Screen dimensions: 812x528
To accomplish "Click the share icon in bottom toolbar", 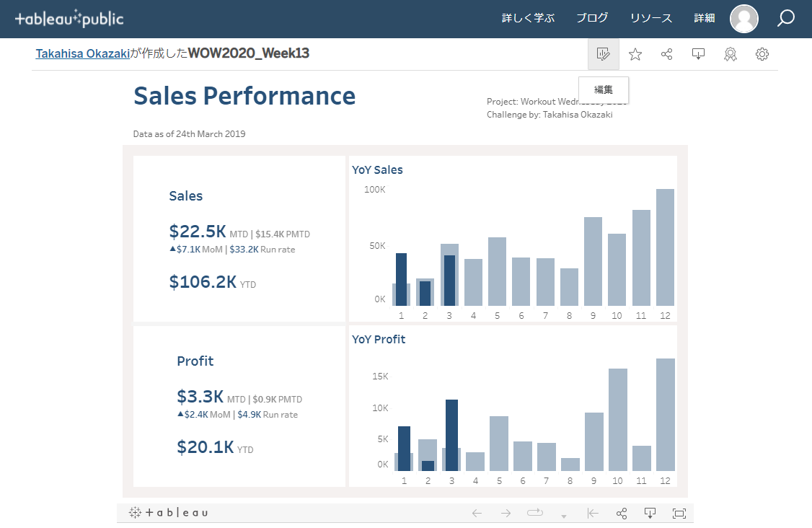I will (622, 513).
